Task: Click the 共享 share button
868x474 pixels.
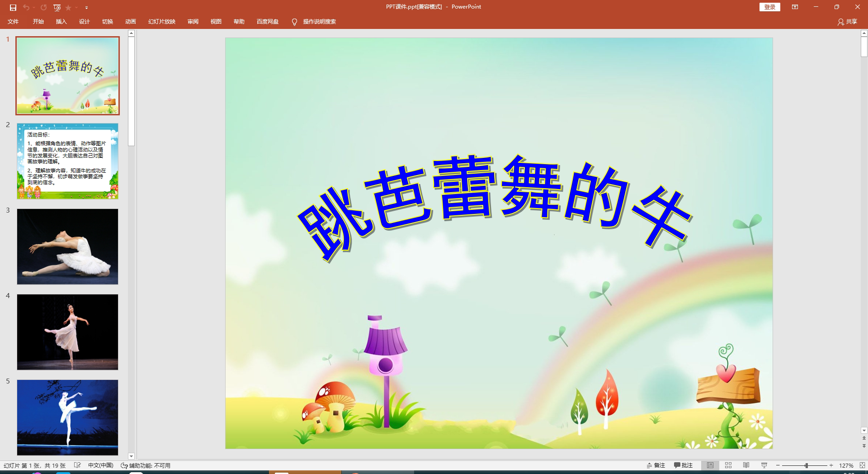Action: [848, 21]
